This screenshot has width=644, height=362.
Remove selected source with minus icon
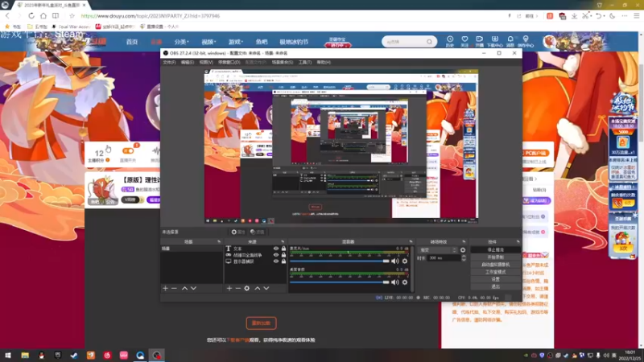point(237,289)
